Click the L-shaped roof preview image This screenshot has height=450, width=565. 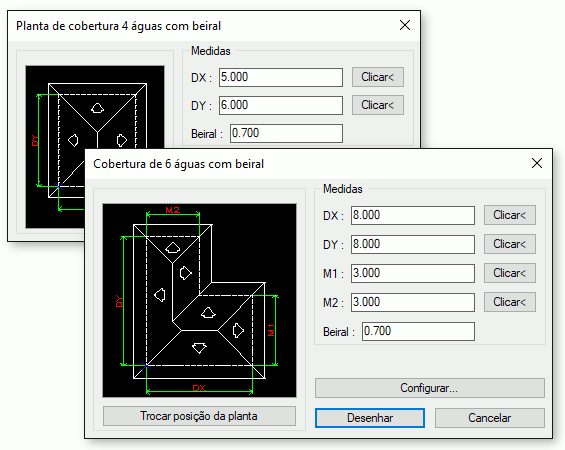point(199,300)
